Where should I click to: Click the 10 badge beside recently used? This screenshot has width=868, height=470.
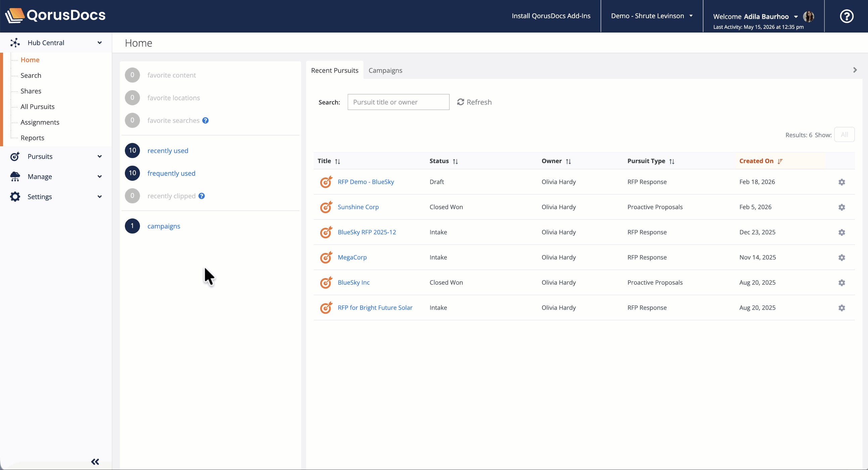click(x=133, y=151)
